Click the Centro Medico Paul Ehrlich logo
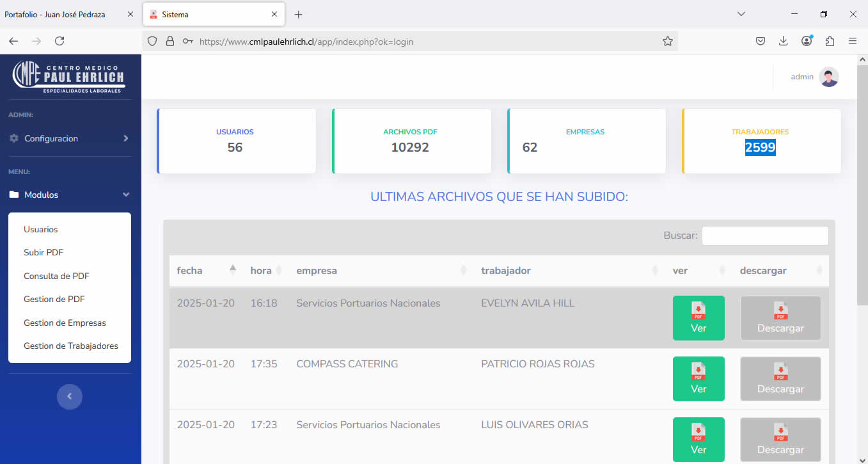The height and width of the screenshot is (464, 868). point(69,77)
